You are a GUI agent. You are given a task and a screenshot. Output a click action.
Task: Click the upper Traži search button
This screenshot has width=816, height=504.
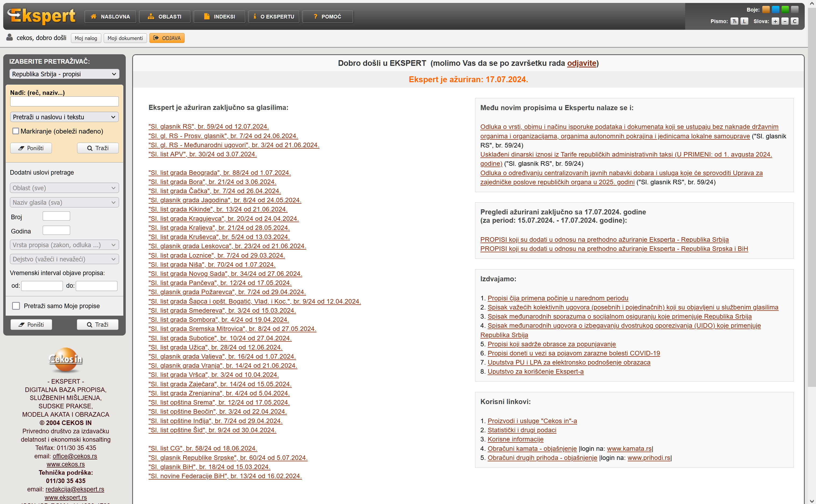(98, 148)
